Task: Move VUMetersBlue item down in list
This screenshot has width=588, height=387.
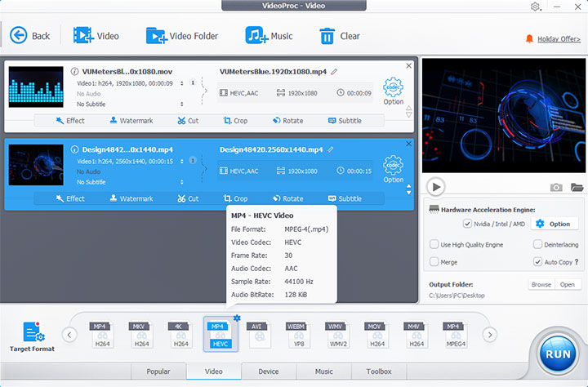Action: [409, 115]
